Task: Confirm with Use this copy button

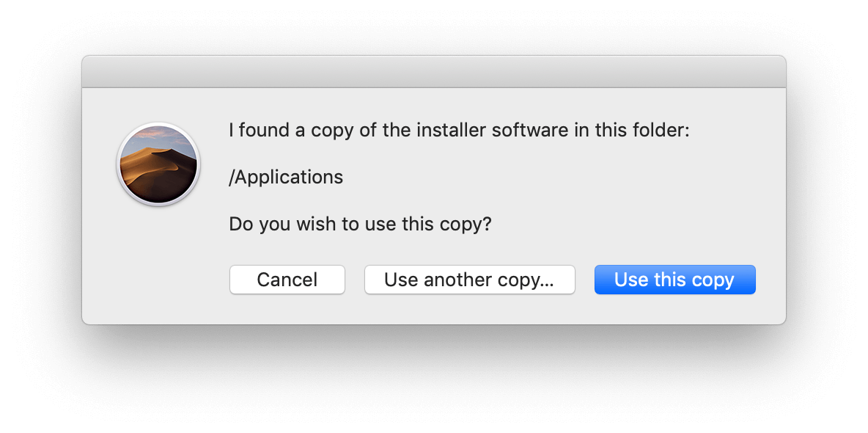Action: (674, 280)
